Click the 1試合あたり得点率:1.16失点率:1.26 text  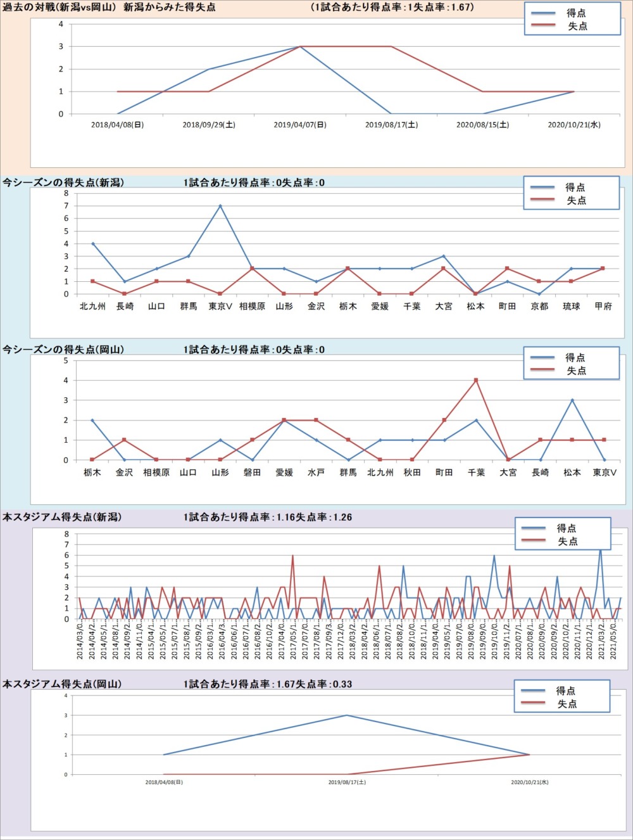tap(268, 518)
